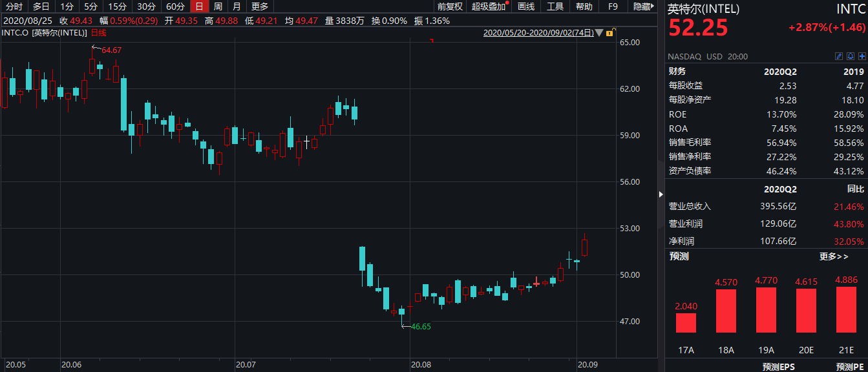Image resolution: width=868 pixels, height=372 pixels.
Task: Click the 日线 chart type label
Action: 99,32
